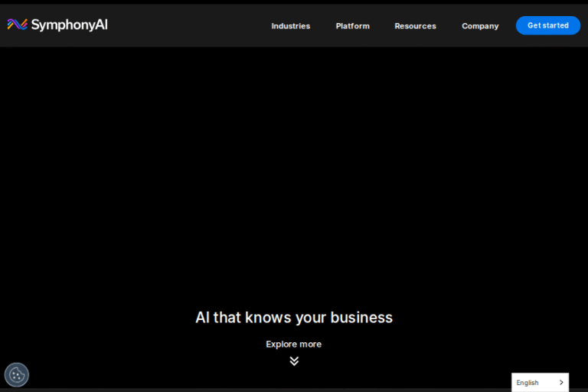Open the Platform navigation menu

pos(352,26)
